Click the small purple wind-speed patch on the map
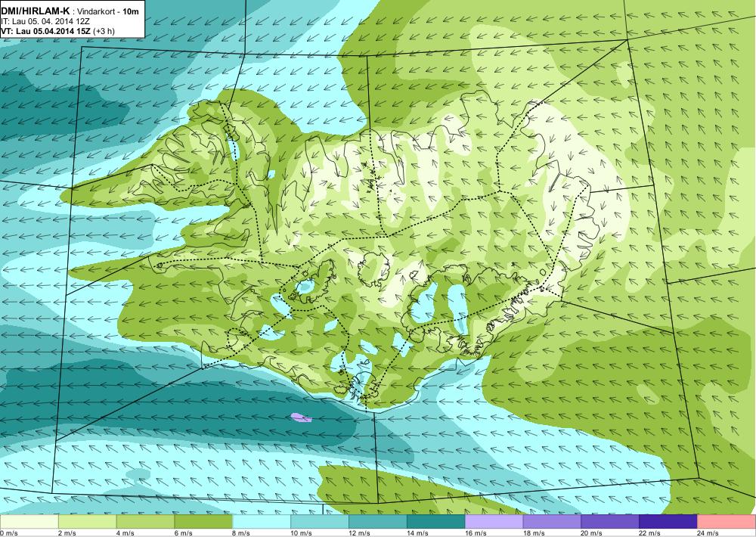The image size is (756, 537). [x=302, y=417]
